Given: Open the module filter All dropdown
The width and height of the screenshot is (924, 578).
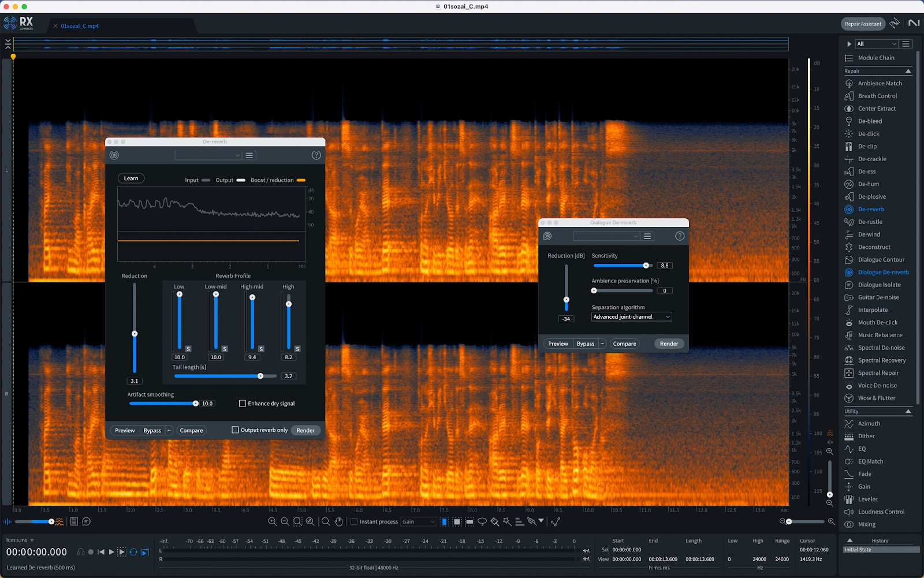Looking at the screenshot, I should (x=875, y=44).
